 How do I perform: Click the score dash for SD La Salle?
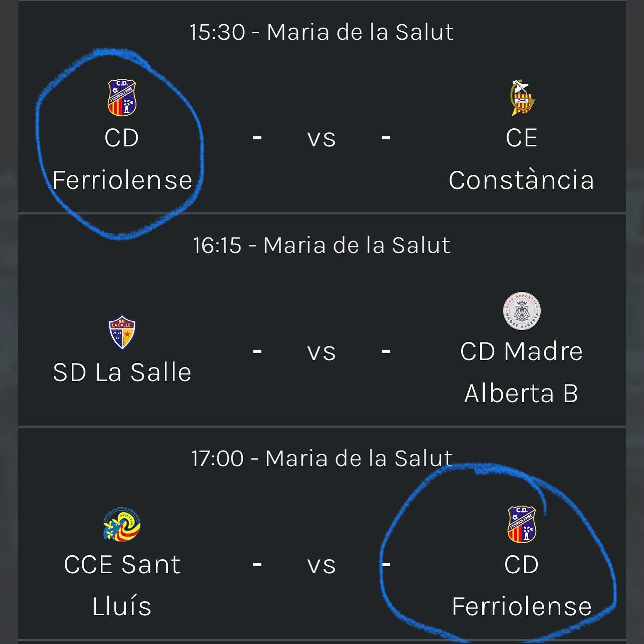tap(257, 351)
